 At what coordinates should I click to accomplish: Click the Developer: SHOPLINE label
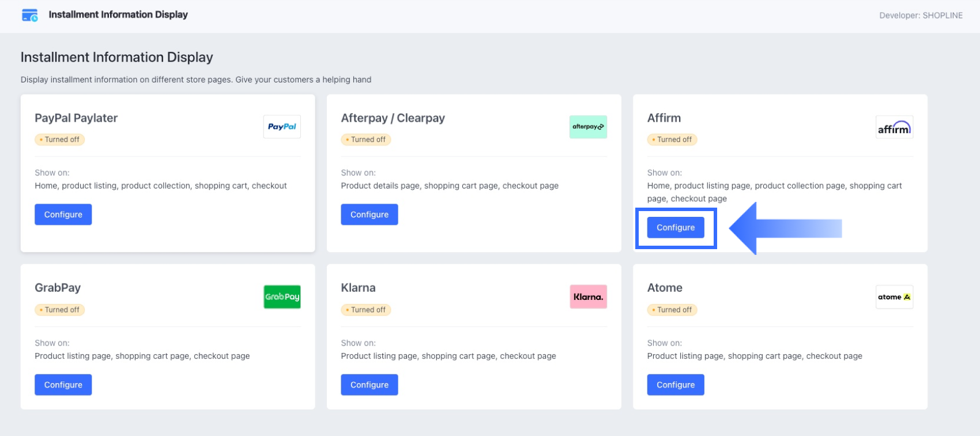921,16
